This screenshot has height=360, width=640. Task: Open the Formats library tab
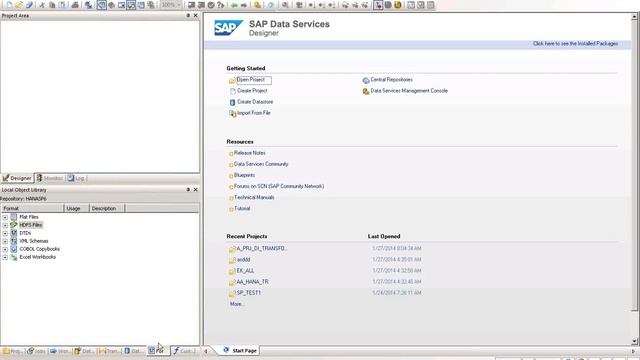(158, 351)
